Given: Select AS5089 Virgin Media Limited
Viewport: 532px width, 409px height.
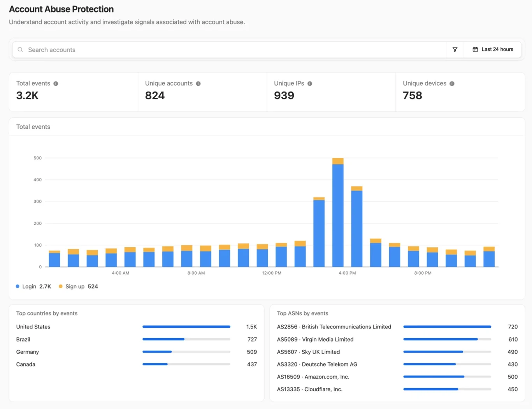Looking at the screenshot, I should (x=397, y=339).
